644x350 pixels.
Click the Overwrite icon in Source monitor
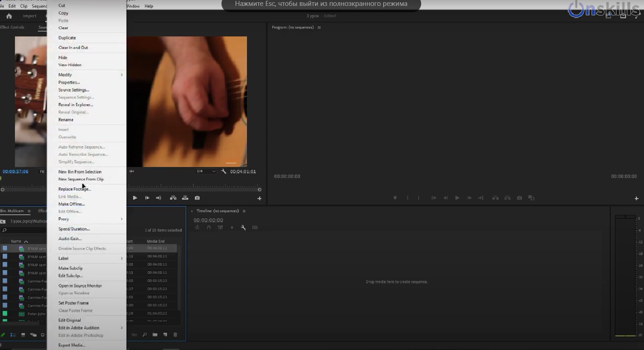point(185,198)
